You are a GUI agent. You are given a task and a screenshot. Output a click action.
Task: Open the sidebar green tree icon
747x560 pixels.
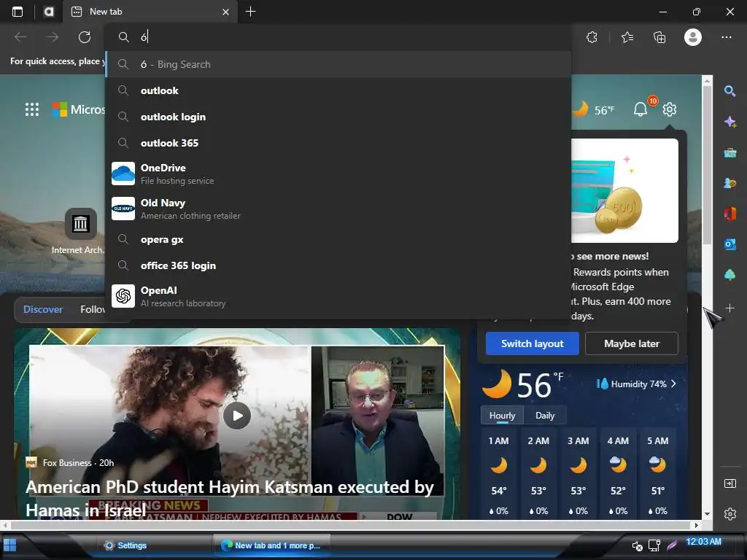coord(729,275)
